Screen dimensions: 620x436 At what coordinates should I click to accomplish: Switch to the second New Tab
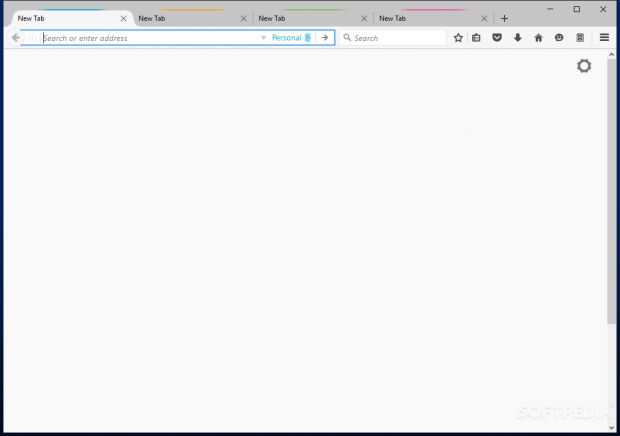[x=185, y=18]
